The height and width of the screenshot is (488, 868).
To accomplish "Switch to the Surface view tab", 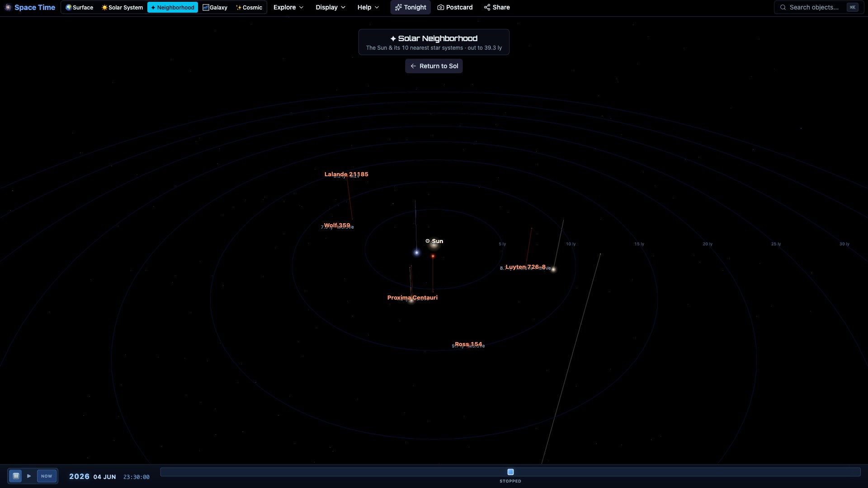I will [80, 7].
